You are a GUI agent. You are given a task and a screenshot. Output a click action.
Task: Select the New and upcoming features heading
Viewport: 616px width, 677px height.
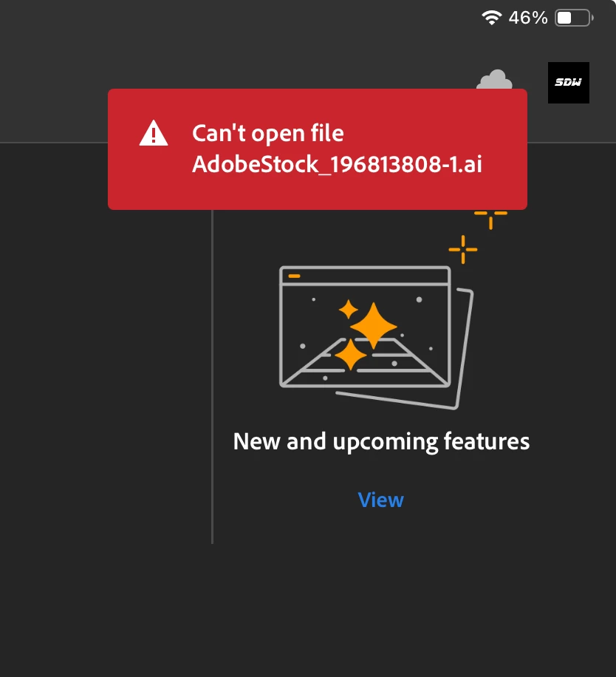(381, 441)
